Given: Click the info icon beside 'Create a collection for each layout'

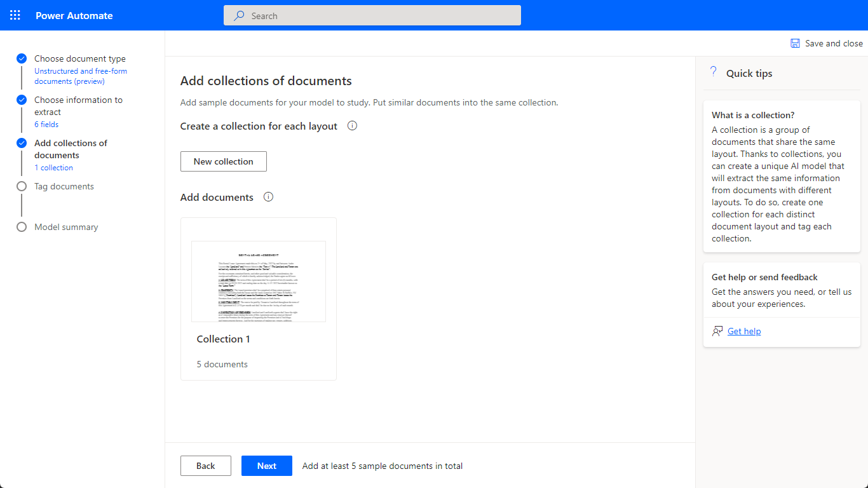Looking at the screenshot, I should click(352, 126).
